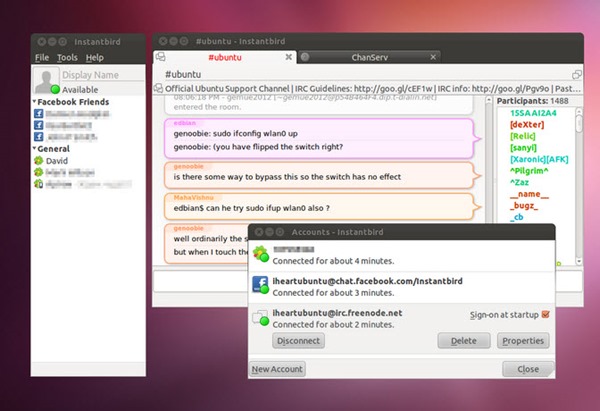Select the IRC freenode account icon
This screenshot has width=600, height=411.
pos(261,317)
